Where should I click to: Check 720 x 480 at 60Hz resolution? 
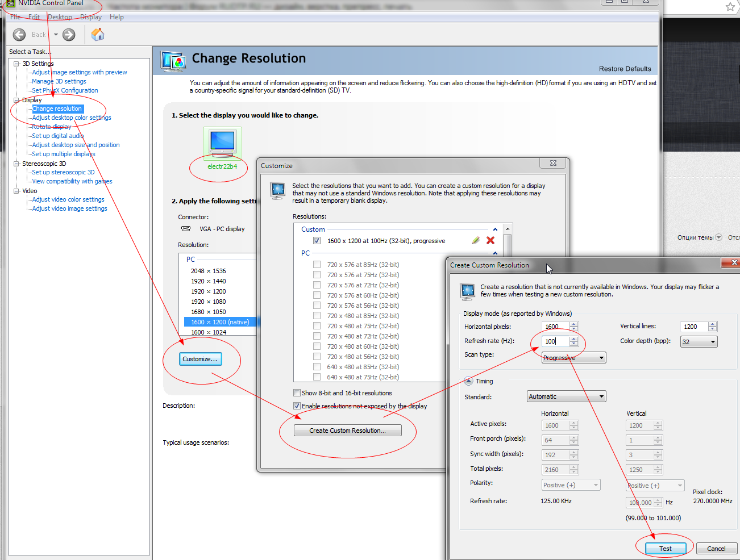317,346
